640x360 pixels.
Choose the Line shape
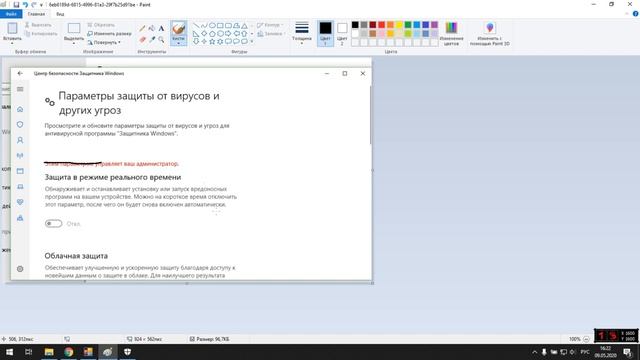click(196, 25)
